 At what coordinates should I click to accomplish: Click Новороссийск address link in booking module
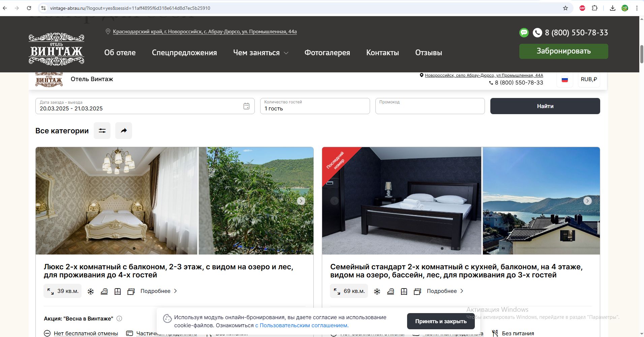click(x=484, y=75)
